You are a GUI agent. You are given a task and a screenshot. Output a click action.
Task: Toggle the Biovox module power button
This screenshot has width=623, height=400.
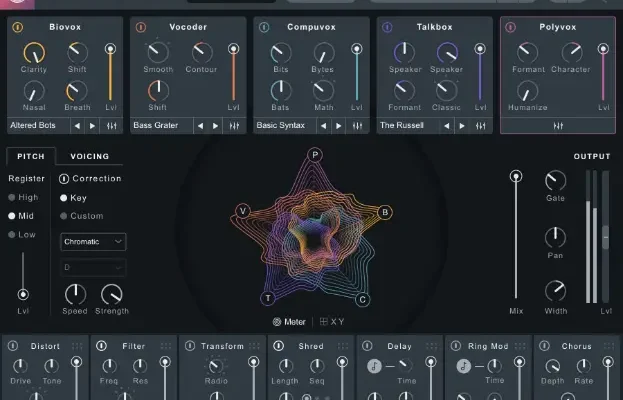17,27
